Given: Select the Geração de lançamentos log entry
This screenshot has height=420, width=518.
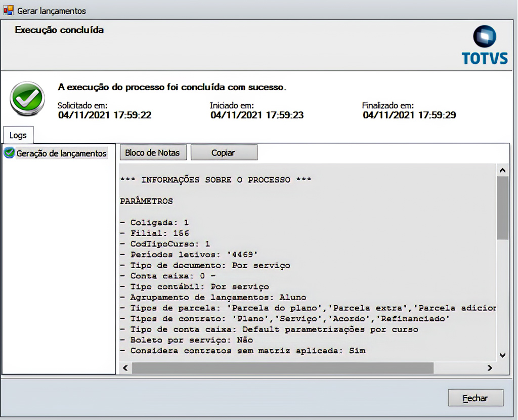Looking at the screenshot, I should [61, 153].
